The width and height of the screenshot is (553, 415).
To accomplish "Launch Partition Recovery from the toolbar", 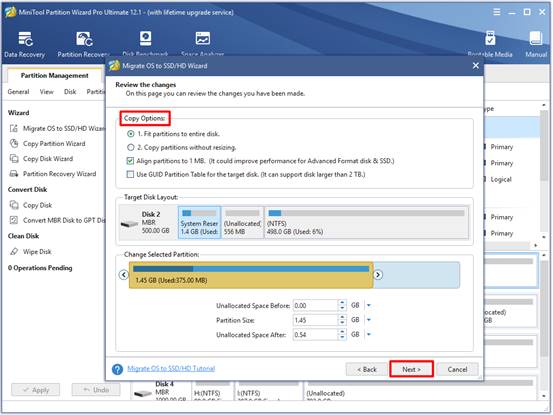I will [x=83, y=44].
